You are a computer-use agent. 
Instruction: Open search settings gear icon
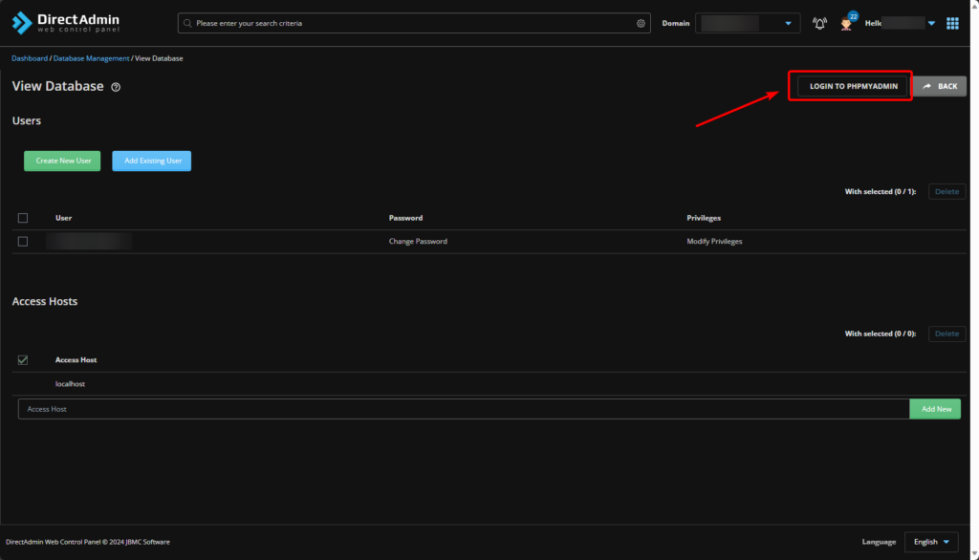pyautogui.click(x=641, y=23)
